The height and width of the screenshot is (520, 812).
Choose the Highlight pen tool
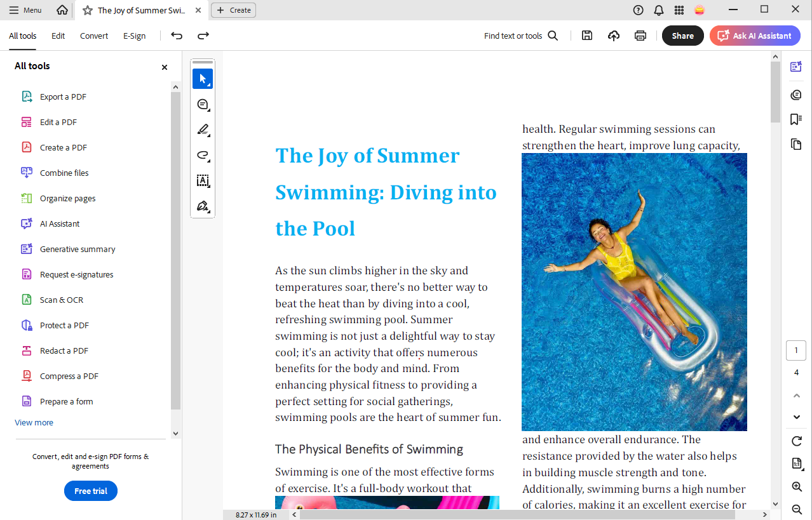coord(203,130)
